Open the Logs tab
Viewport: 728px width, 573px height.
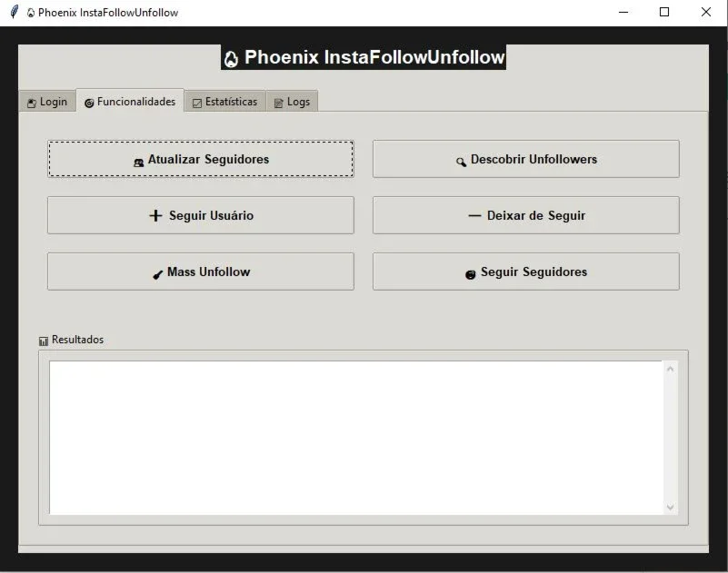(292, 102)
